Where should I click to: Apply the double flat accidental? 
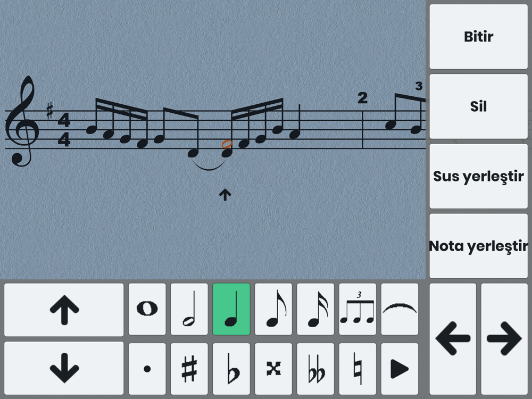[315, 369]
